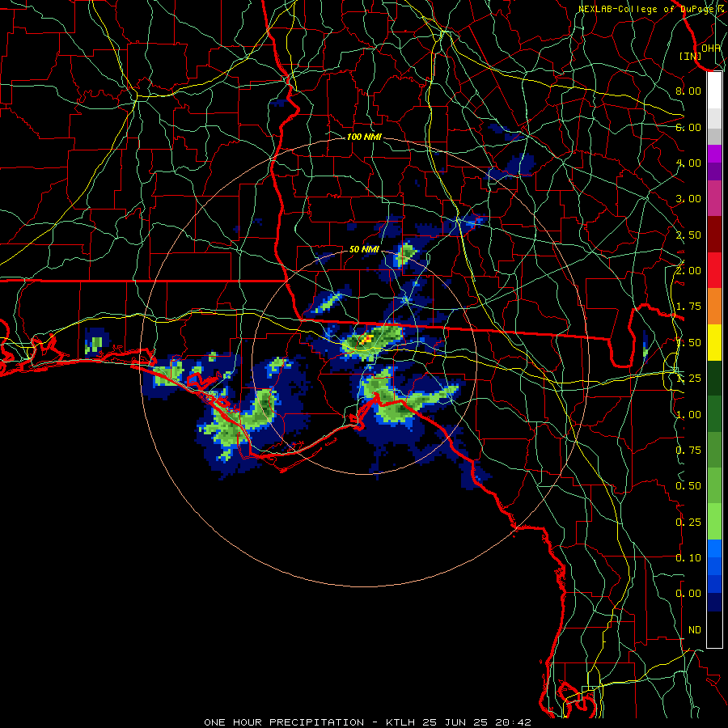This screenshot has width=728, height=728.
Task: Click the 1.50 legend value
Action: tap(688, 343)
